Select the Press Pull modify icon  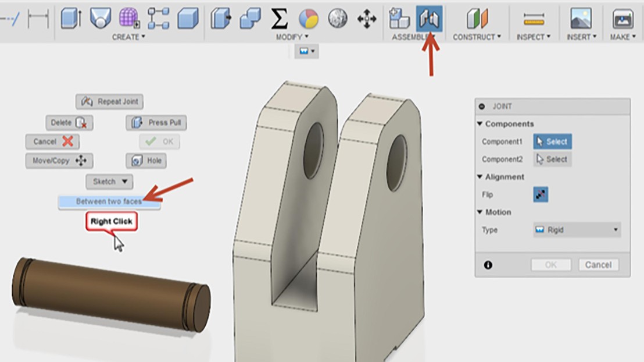pyautogui.click(x=220, y=19)
